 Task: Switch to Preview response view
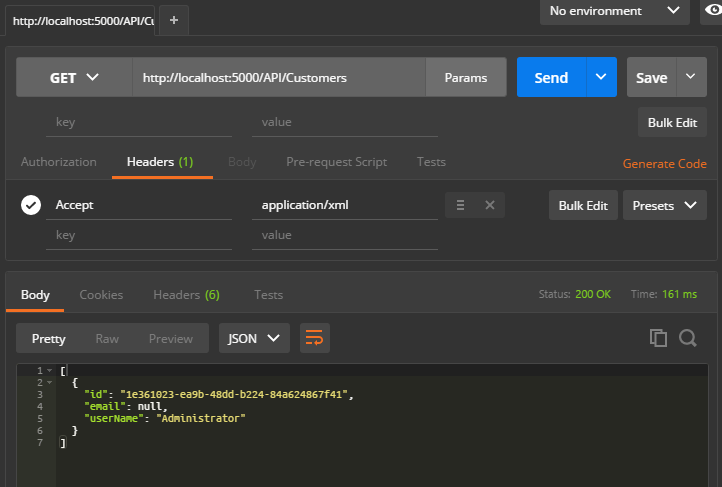coord(171,338)
